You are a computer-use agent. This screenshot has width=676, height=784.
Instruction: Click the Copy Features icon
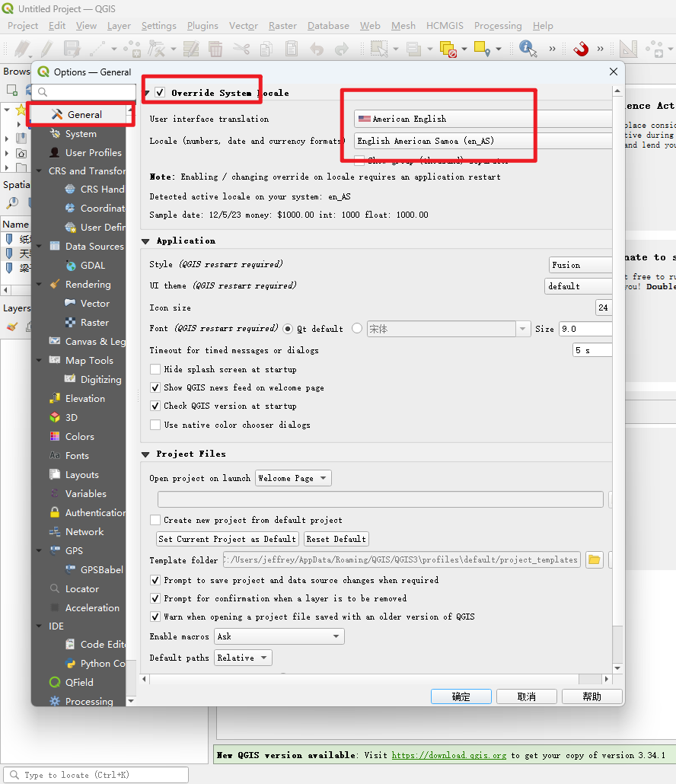[x=266, y=49]
